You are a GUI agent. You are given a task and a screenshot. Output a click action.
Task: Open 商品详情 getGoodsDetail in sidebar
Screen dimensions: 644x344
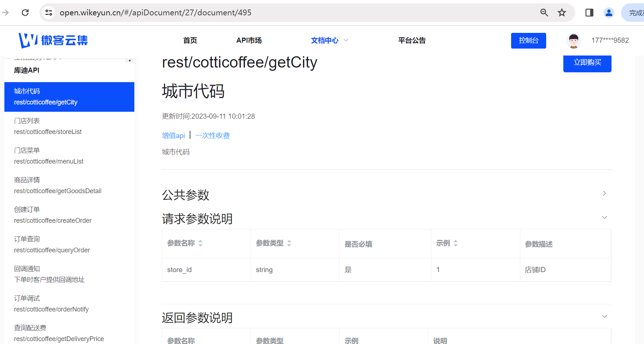69,186
